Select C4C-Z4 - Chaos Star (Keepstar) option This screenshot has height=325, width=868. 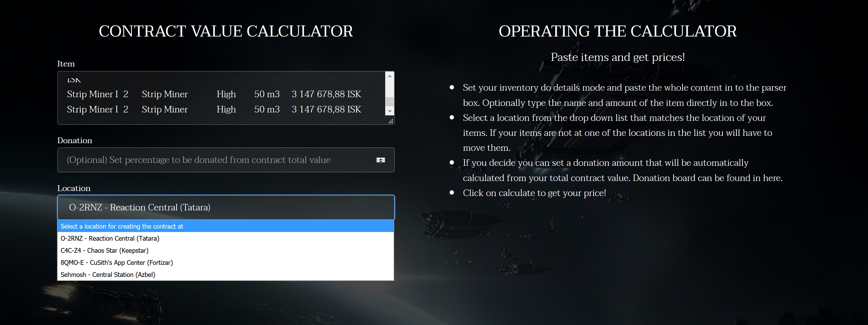pyautogui.click(x=225, y=251)
